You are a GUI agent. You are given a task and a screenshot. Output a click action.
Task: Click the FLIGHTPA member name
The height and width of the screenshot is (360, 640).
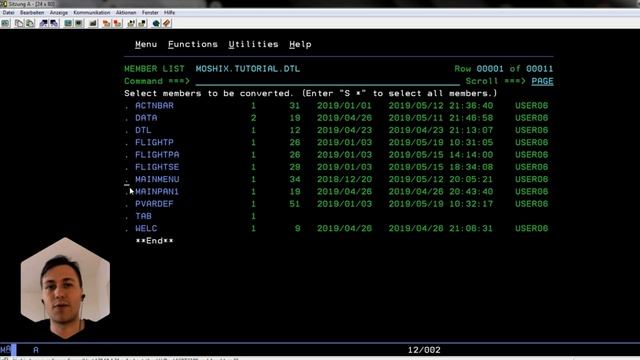(157, 155)
